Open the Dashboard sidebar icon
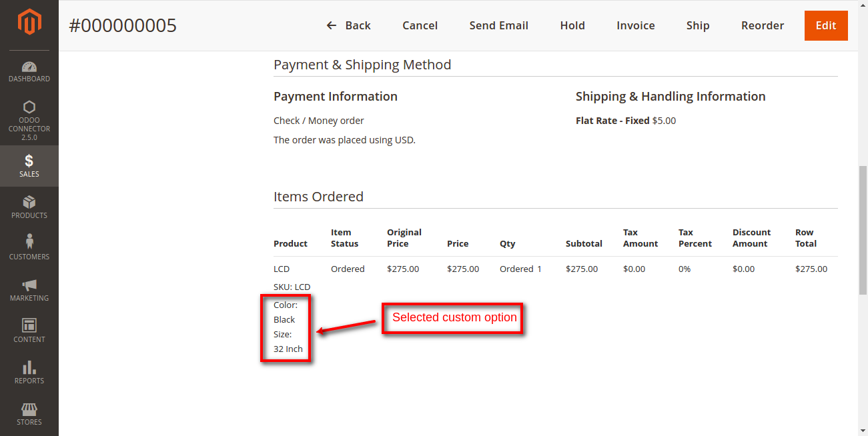 point(29,67)
